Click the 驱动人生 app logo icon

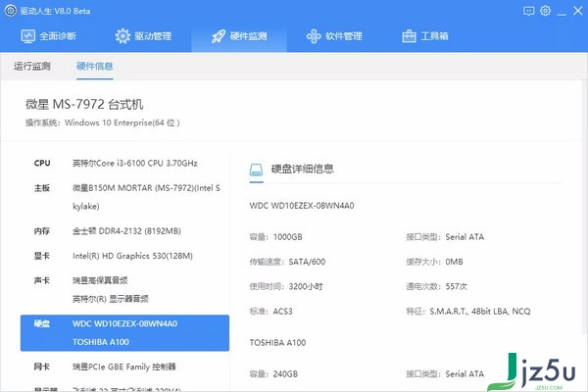[x=11, y=11]
